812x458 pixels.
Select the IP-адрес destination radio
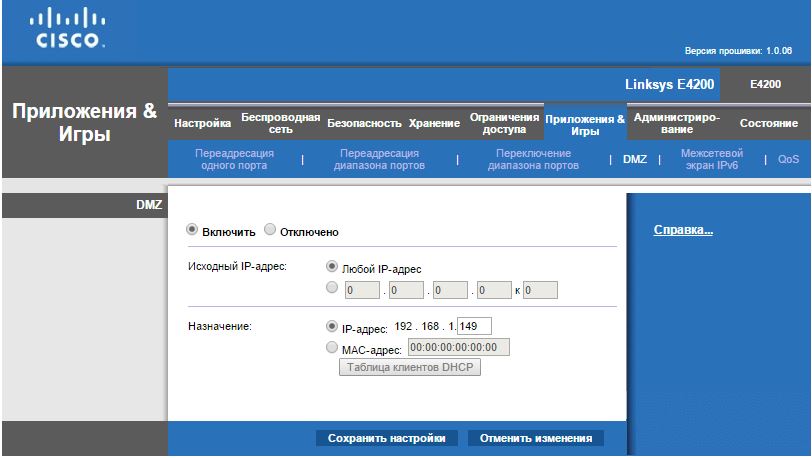[x=332, y=326]
